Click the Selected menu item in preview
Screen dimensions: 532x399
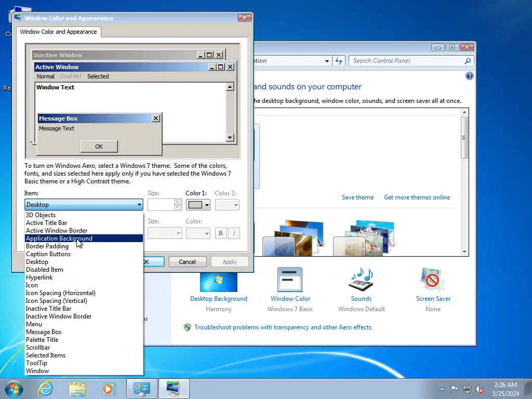point(98,76)
